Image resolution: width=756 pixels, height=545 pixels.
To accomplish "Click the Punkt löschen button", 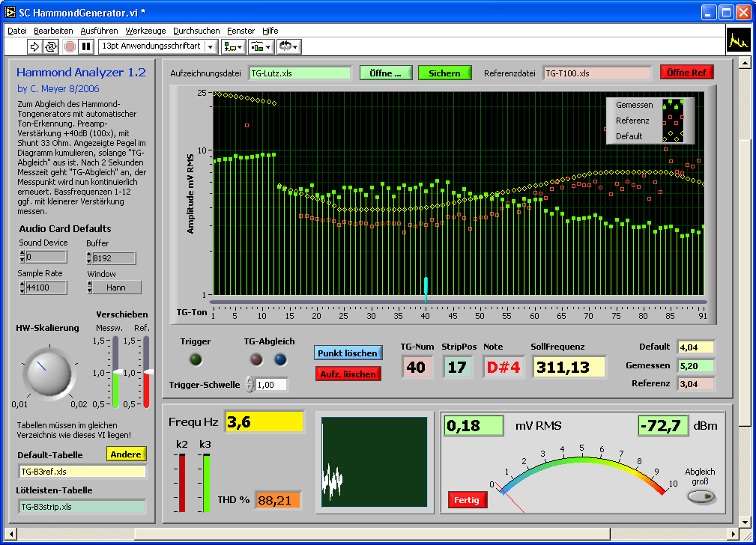I will (x=348, y=353).
